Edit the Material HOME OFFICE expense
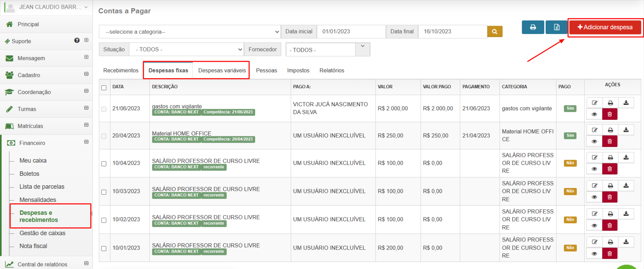 pos(595,130)
